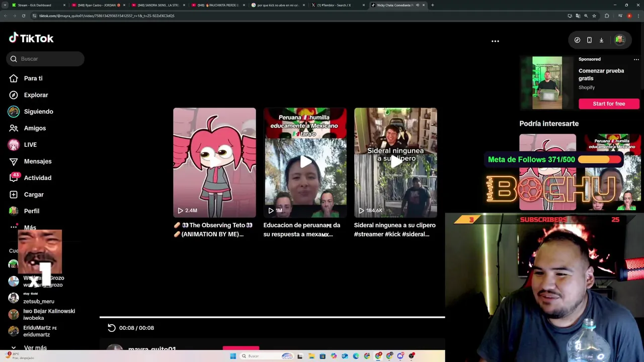Image resolution: width=644 pixels, height=362 pixels.
Task: Play the Peruana humilla Mexicano video
Action: click(305, 162)
